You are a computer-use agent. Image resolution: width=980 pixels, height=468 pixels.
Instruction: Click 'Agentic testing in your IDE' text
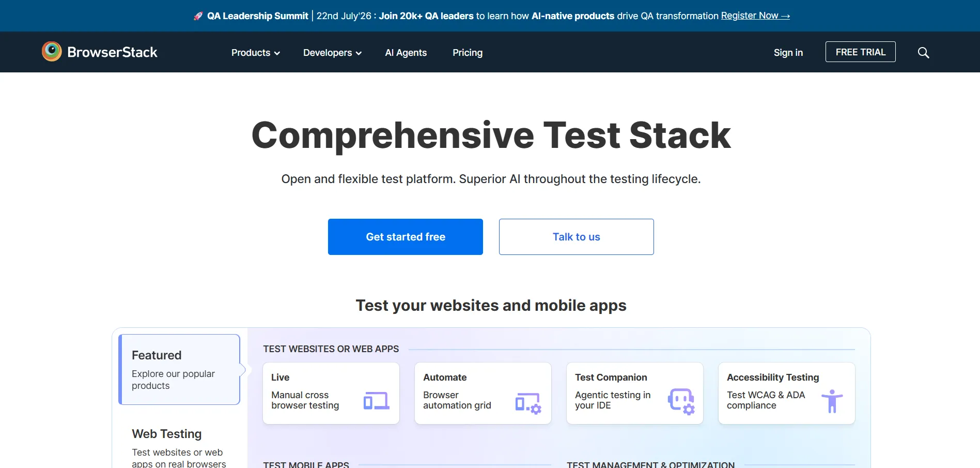[613, 400]
